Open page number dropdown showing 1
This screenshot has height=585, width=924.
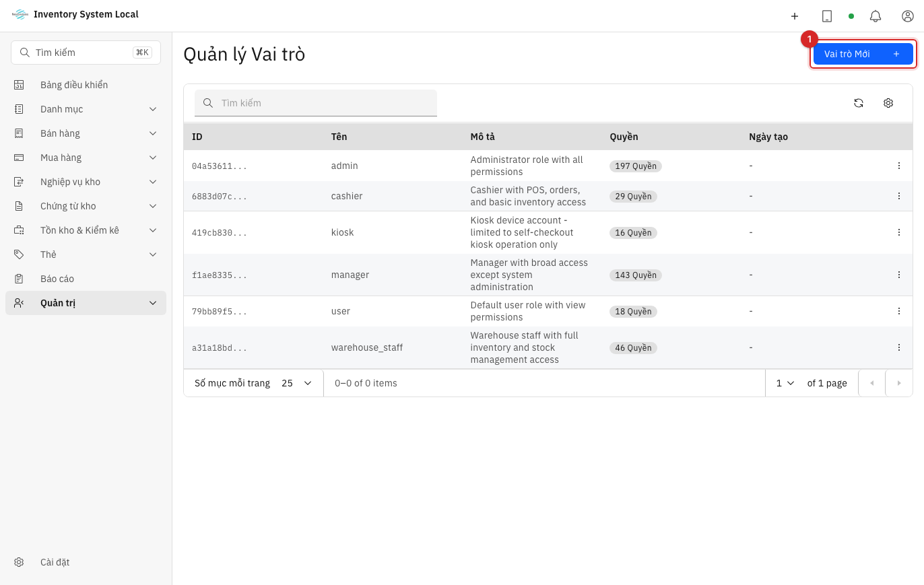(785, 383)
